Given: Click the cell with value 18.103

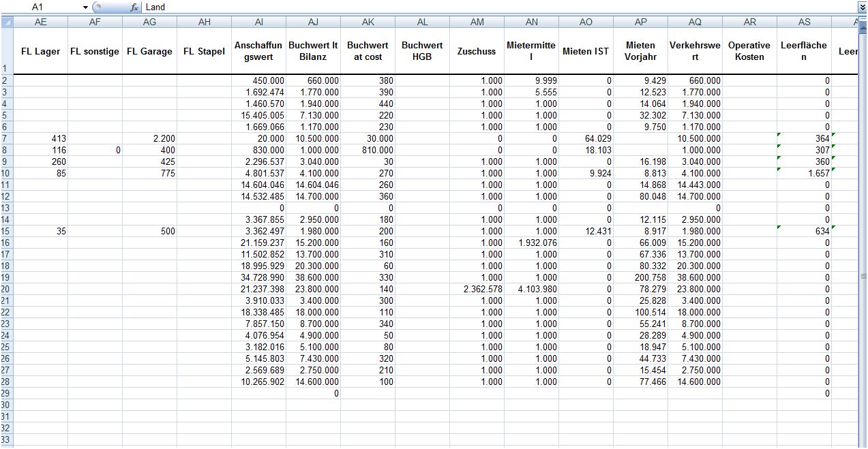Looking at the screenshot, I should (586, 150).
